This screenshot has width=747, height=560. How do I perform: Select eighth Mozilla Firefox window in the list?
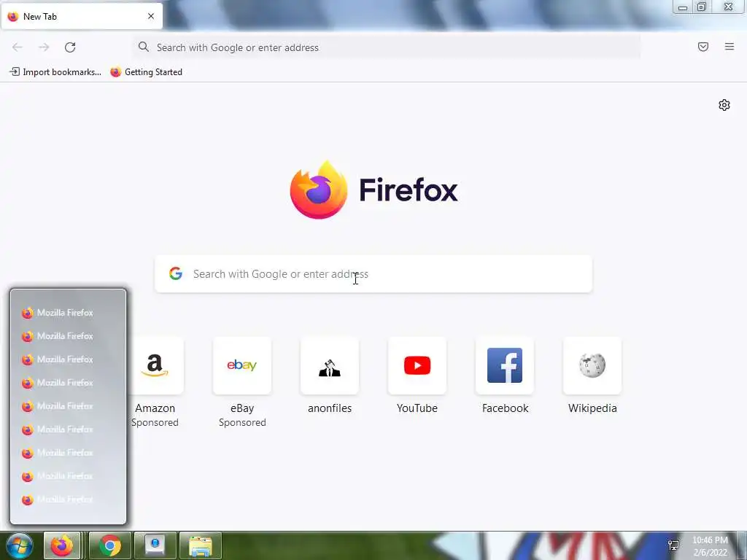[x=68, y=476]
